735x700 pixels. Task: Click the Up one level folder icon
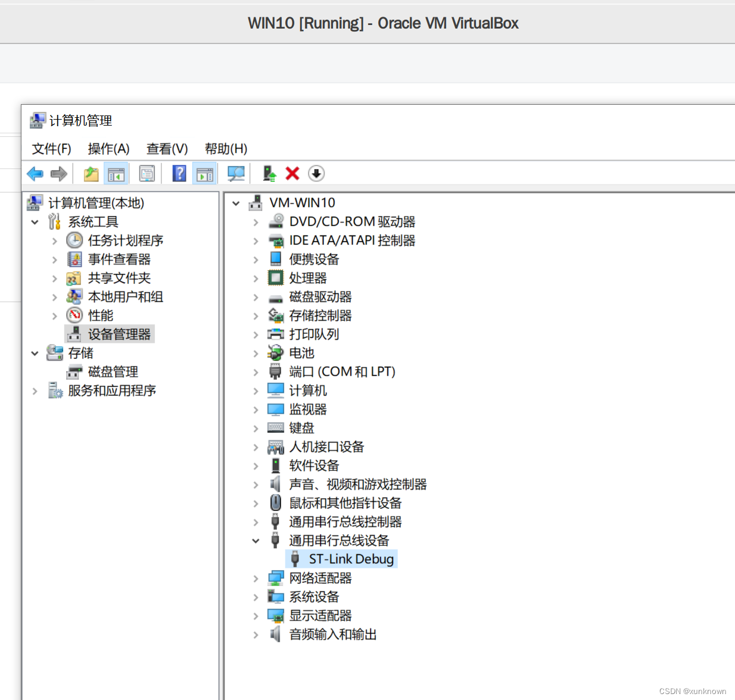[x=91, y=174]
